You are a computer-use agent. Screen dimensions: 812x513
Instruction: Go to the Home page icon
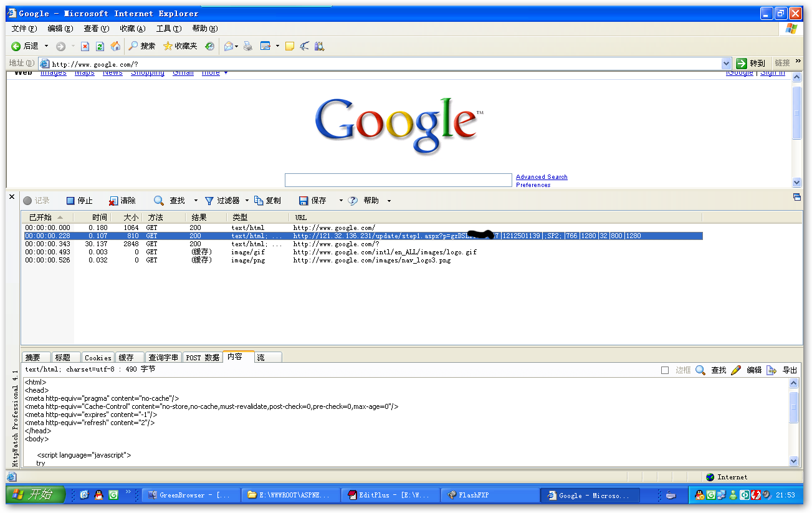[115, 46]
